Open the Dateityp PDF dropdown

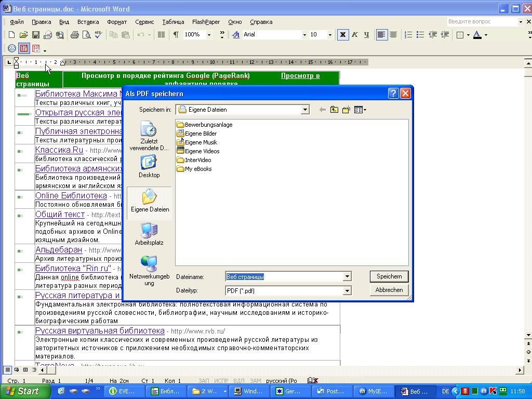click(347, 291)
